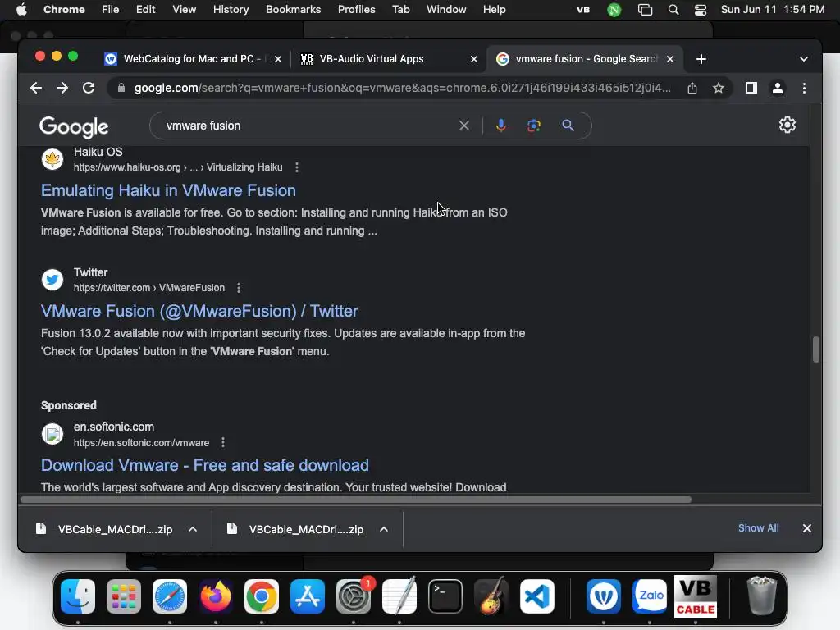Show All downloads
Viewport: 840px width, 630px height.
[x=758, y=528]
